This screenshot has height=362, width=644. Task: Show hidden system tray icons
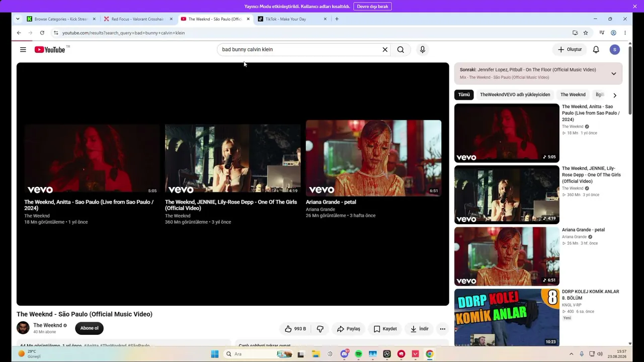[571, 354]
